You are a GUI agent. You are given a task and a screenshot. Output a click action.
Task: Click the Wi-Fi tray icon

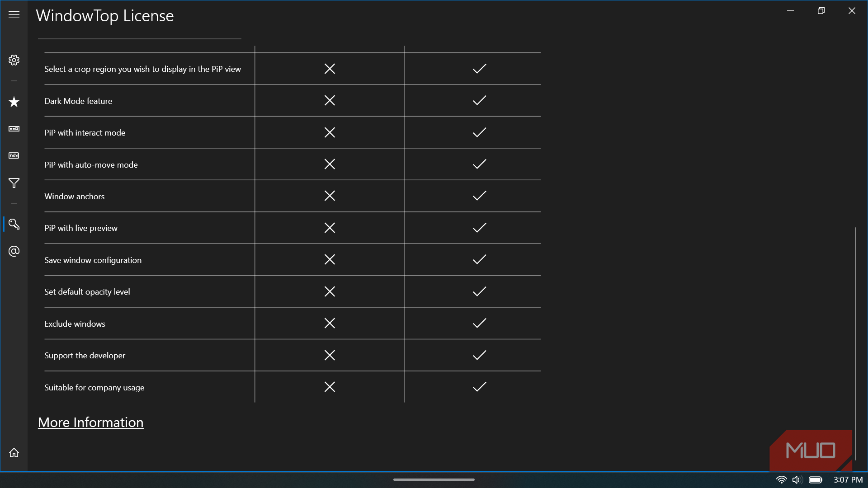pos(781,480)
